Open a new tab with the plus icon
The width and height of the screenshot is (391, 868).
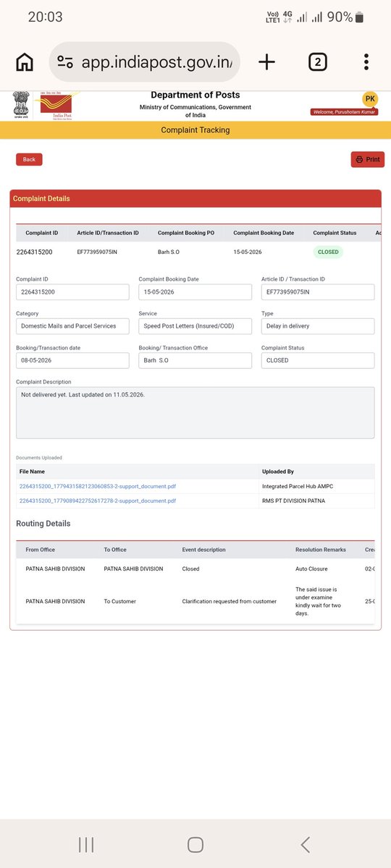tap(266, 62)
